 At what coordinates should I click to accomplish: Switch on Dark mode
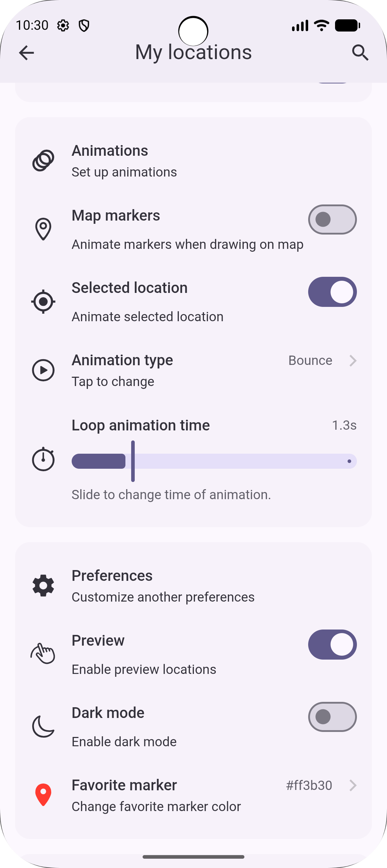point(332,717)
